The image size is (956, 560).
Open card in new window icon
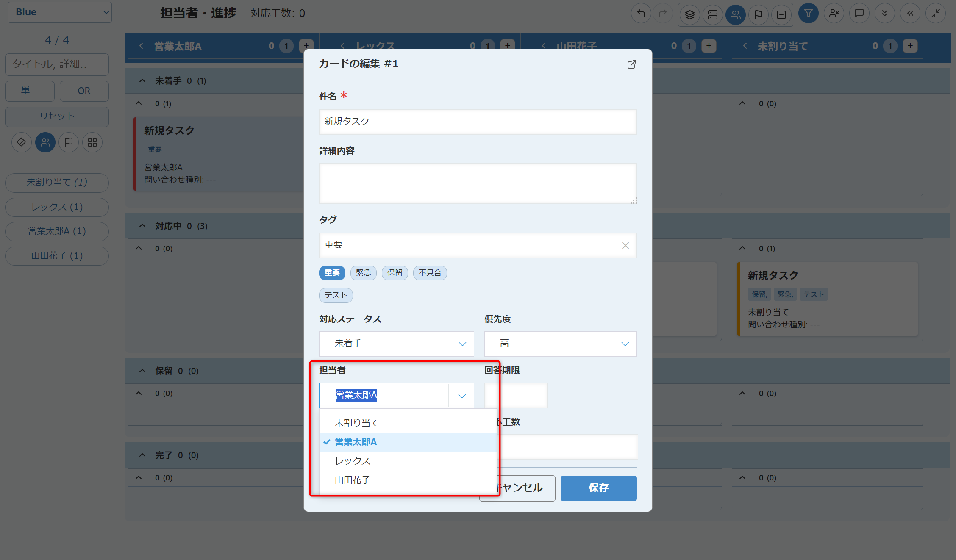point(631,64)
